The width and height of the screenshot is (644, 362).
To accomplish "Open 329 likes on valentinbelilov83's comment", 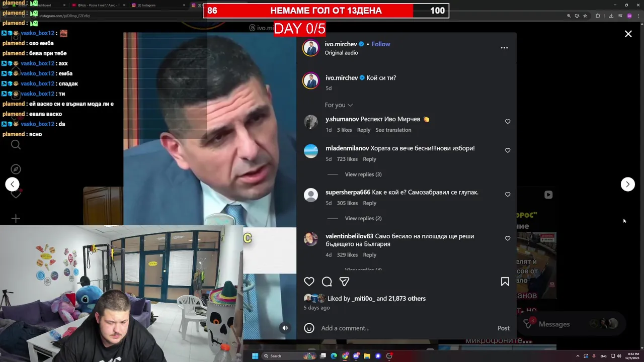I will click(x=347, y=255).
